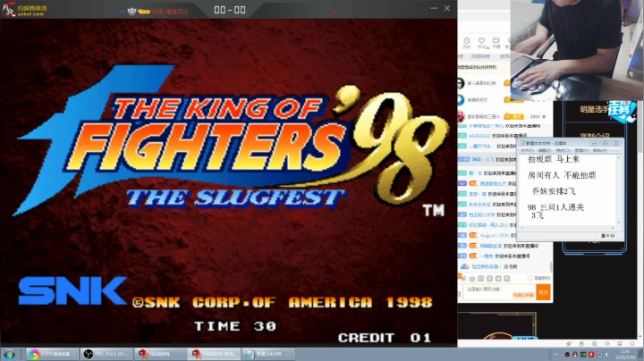
Task: Minimize the game emulator window
Action: (x=434, y=8)
